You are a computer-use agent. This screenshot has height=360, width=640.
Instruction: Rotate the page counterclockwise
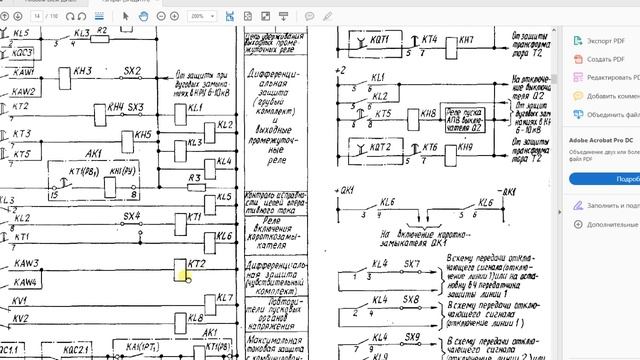point(82,16)
